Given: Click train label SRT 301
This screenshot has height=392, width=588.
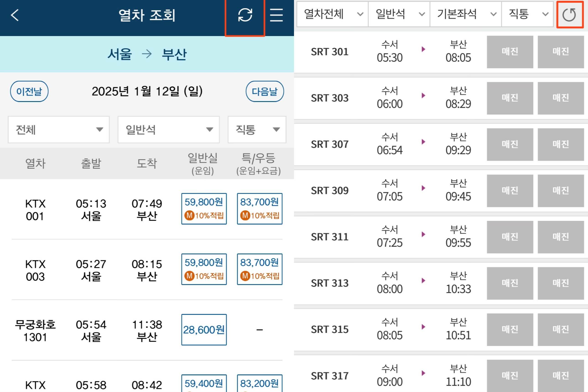Looking at the screenshot, I should [330, 52].
